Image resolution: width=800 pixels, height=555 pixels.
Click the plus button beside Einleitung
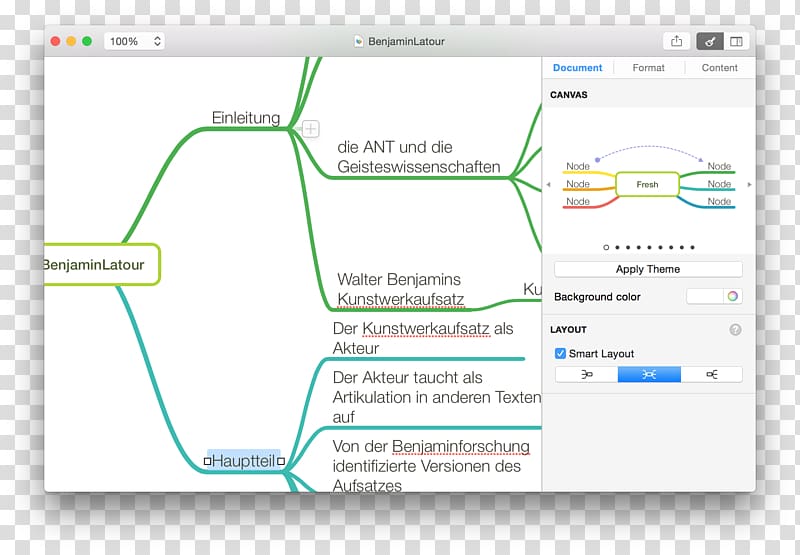pyautogui.click(x=311, y=129)
